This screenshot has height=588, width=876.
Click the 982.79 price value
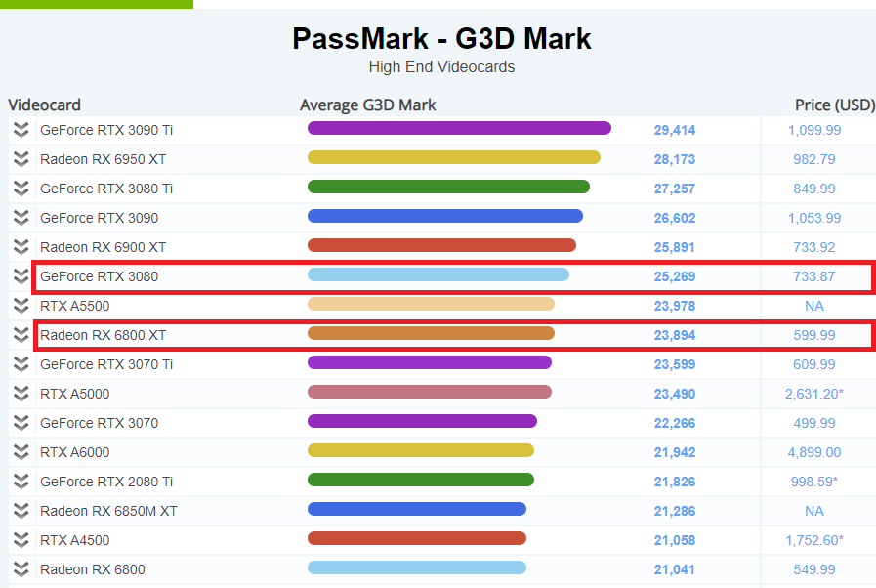[x=814, y=159]
